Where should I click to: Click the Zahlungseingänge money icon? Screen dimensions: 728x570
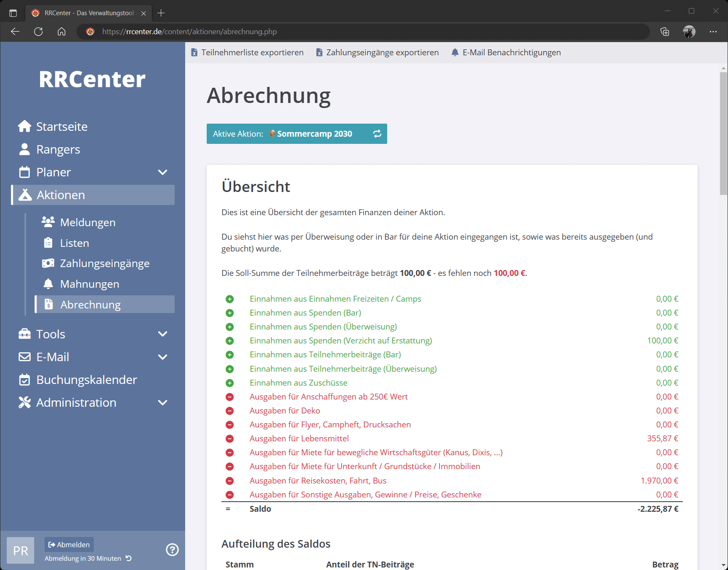pyautogui.click(x=49, y=263)
